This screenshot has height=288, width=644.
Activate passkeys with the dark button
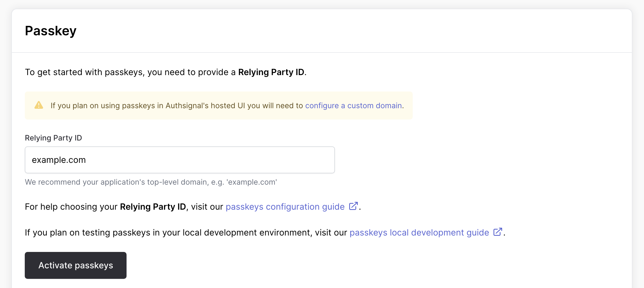point(75,265)
